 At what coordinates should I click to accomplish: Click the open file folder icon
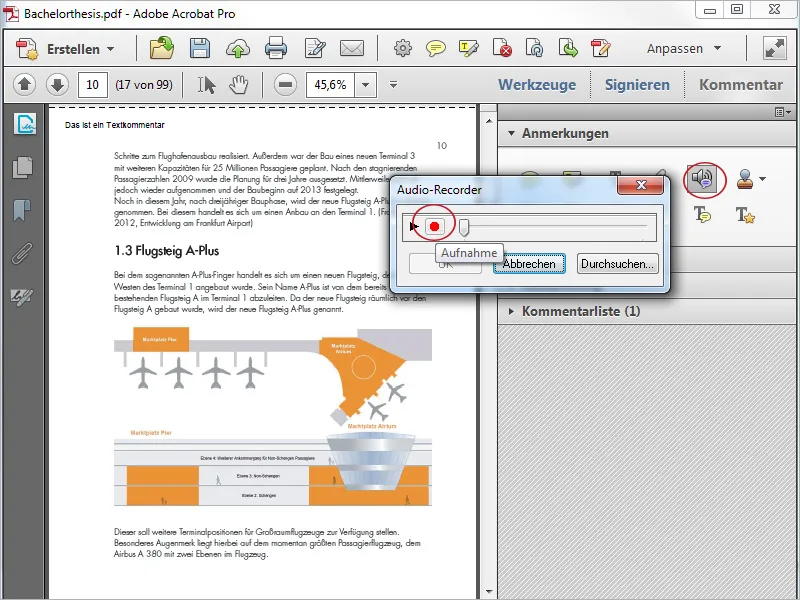click(162, 48)
